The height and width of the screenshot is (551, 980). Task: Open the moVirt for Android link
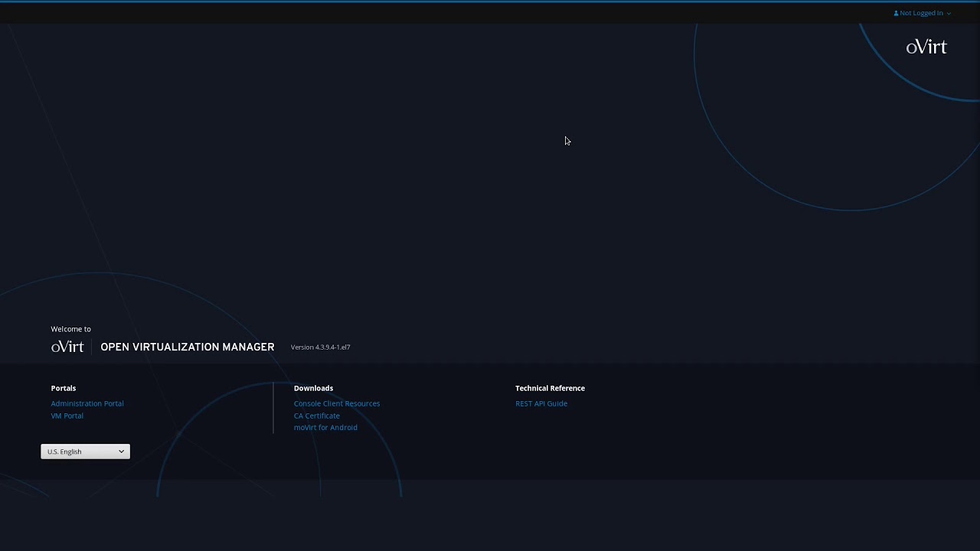click(325, 427)
